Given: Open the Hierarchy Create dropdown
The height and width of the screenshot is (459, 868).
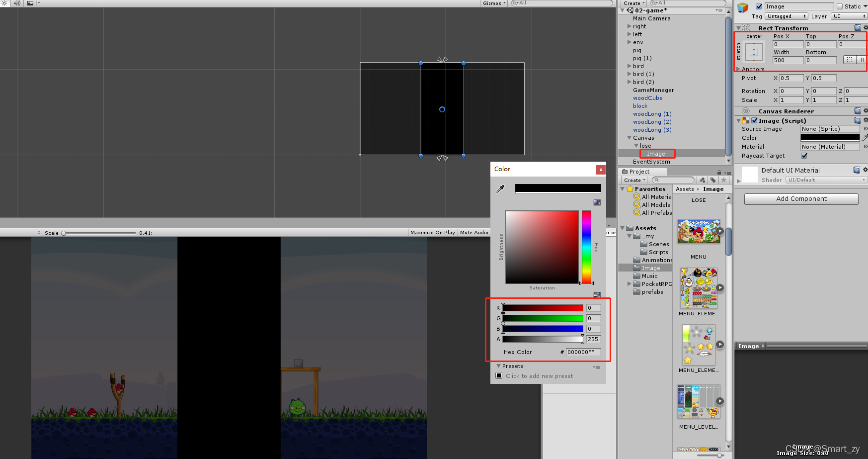Looking at the screenshot, I should point(634,3).
